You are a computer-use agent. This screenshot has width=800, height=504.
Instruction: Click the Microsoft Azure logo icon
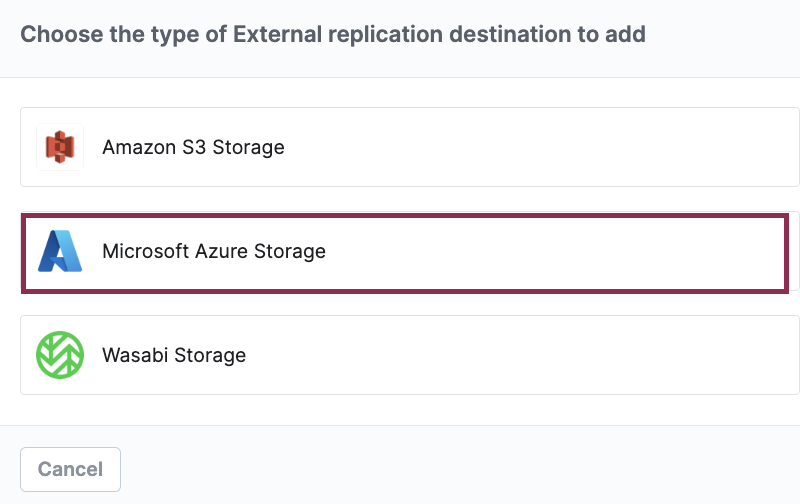(60, 251)
